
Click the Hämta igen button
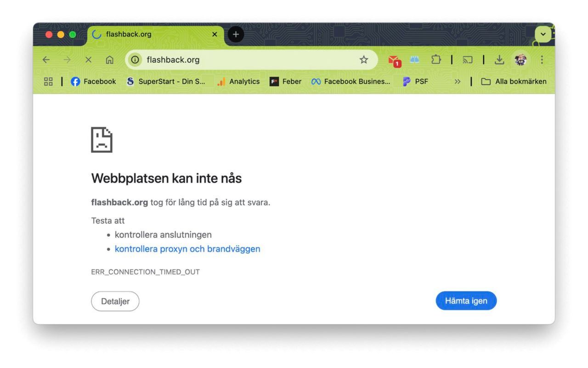466,300
